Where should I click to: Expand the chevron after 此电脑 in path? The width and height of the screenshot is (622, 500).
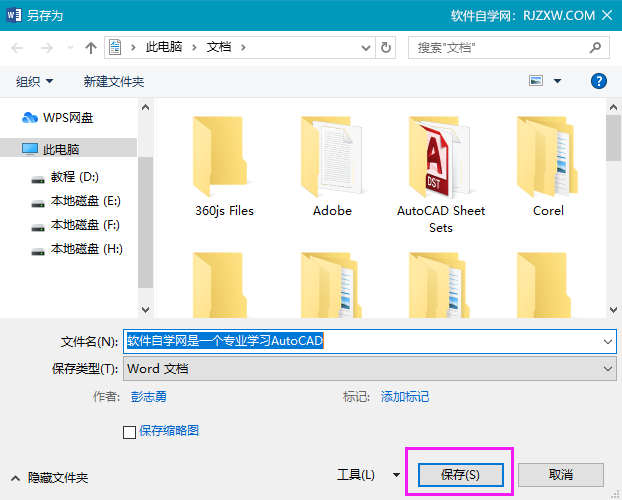(x=194, y=48)
